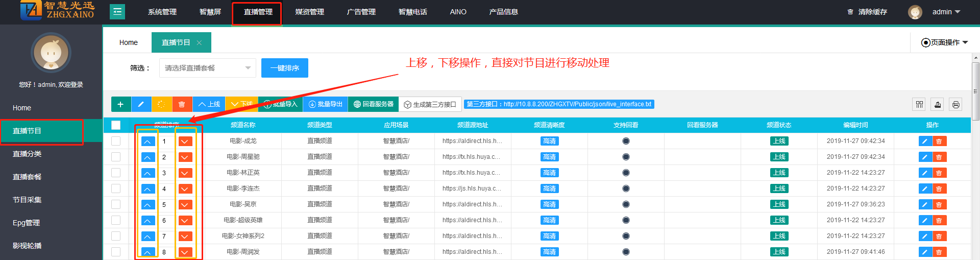Tick the checkbox for the 电影-成龙 row
Viewport: 980px width, 260px height.
coord(116,141)
